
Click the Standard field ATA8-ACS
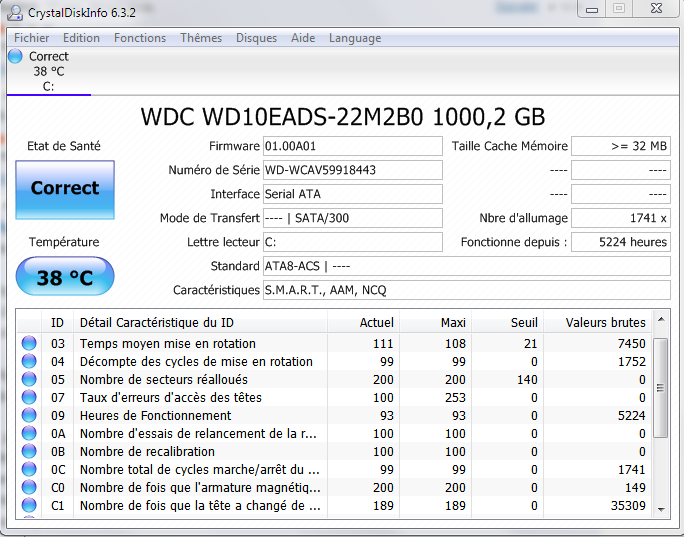(x=466, y=266)
